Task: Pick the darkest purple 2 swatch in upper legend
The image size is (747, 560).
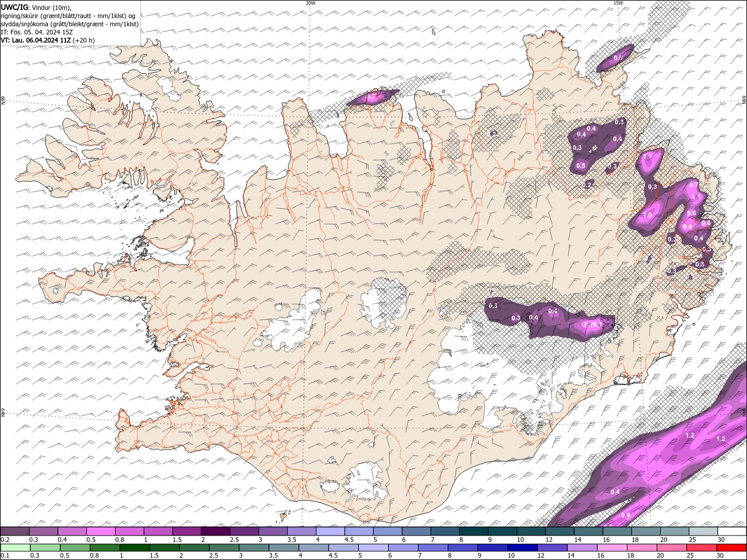Action: point(215,531)
